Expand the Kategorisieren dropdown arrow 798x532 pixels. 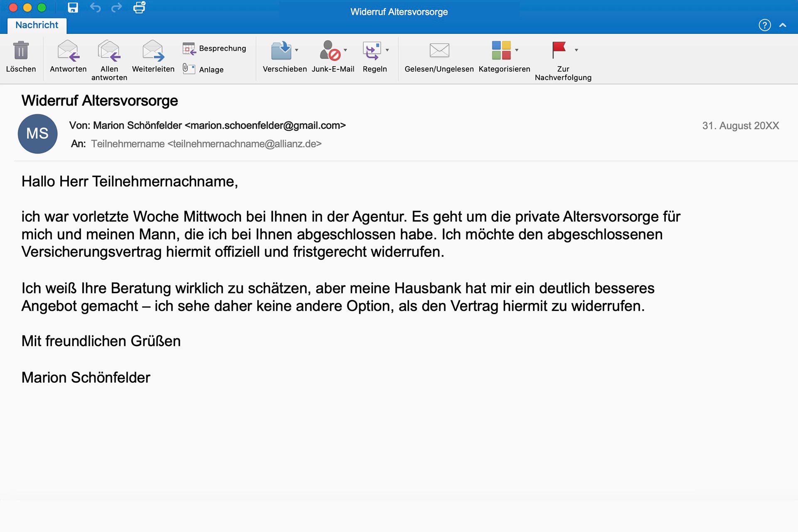point(517,50)
